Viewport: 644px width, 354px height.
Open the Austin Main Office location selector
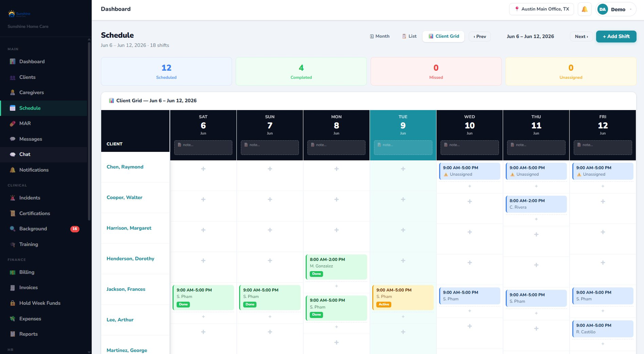click(x=541, y=9)
